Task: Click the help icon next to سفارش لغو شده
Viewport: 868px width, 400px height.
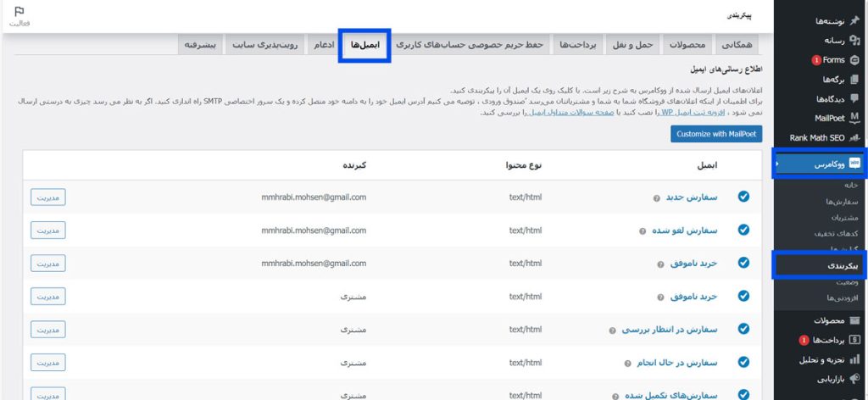Action: coord(643,231)
